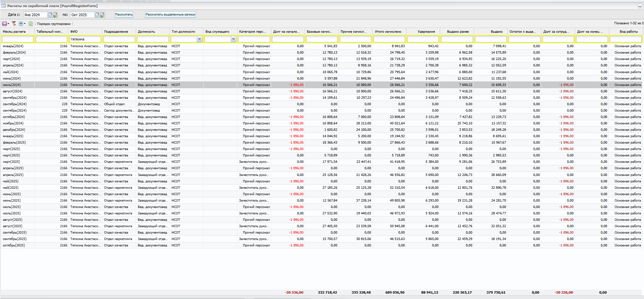This screenshot has width=644, height=299.
Task: Sort by the 'Месяц расчета' column header
Action: point(18,32)
